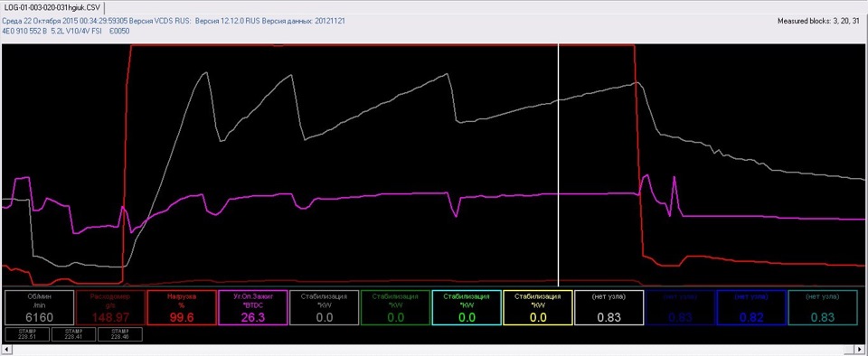This screenshot has width=868, height=356.
Task: Click the white (нет узла) 0.83 box
Action: (609, 307)
